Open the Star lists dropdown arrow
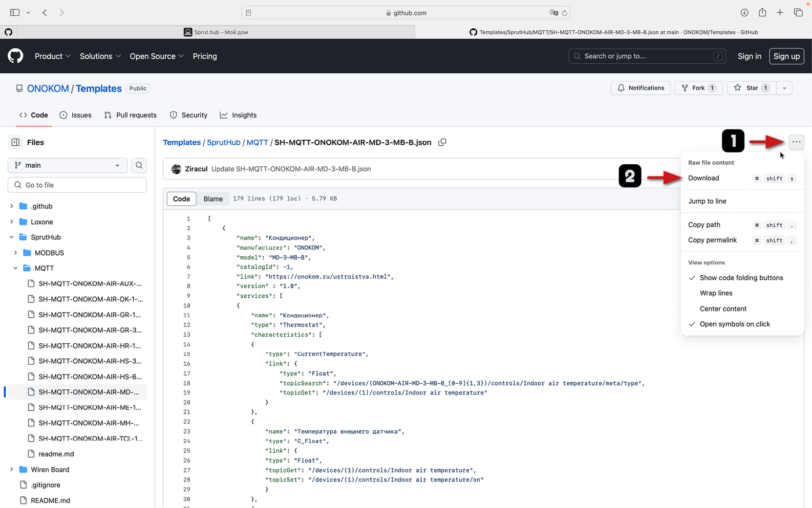The width and height of the screenshot is (812, 508). pyautogui.click(x=784, y=88)
